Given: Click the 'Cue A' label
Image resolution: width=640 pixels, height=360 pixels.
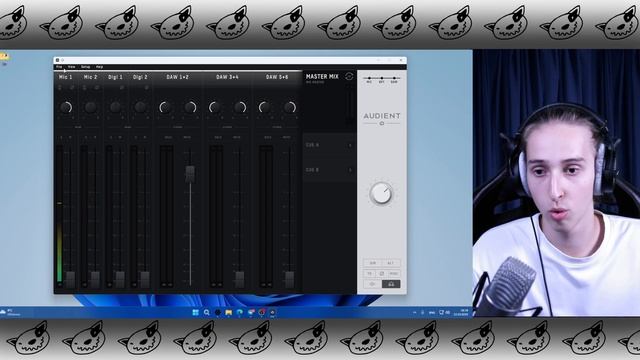Looking at the screenshot, I should coord(312,145).
